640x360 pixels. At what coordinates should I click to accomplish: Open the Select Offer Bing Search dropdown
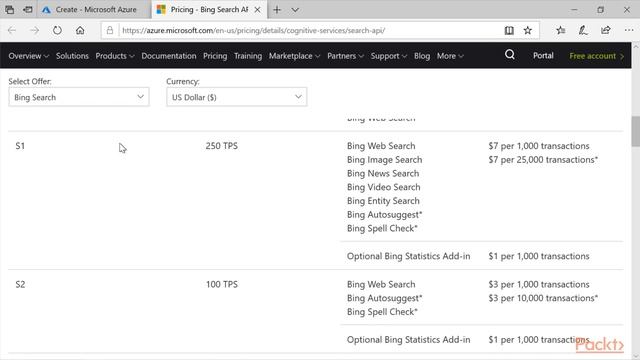[79, 97]
